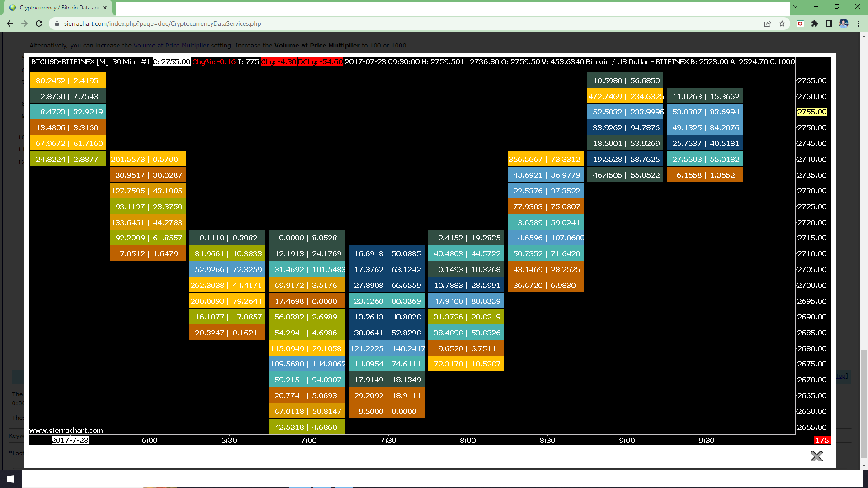Expand the tab search chevron
868x488 pixels.
795,7
